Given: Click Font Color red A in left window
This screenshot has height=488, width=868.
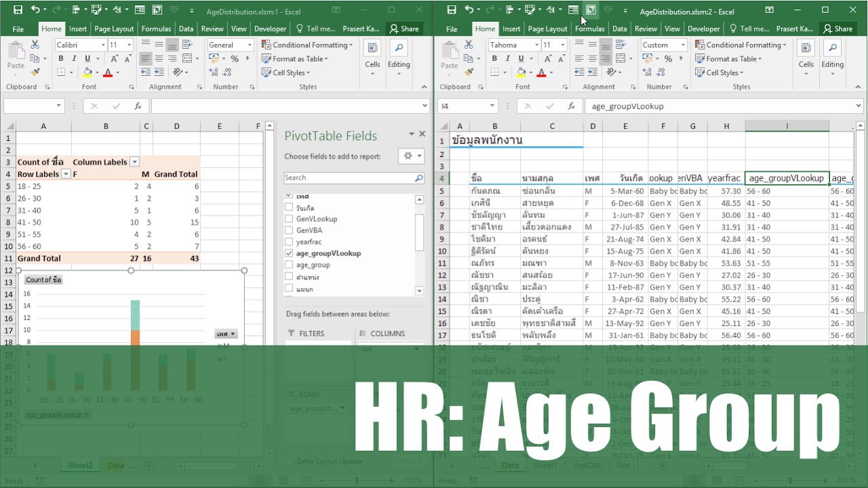Looking at the screenshot, I should pos(107,73).
